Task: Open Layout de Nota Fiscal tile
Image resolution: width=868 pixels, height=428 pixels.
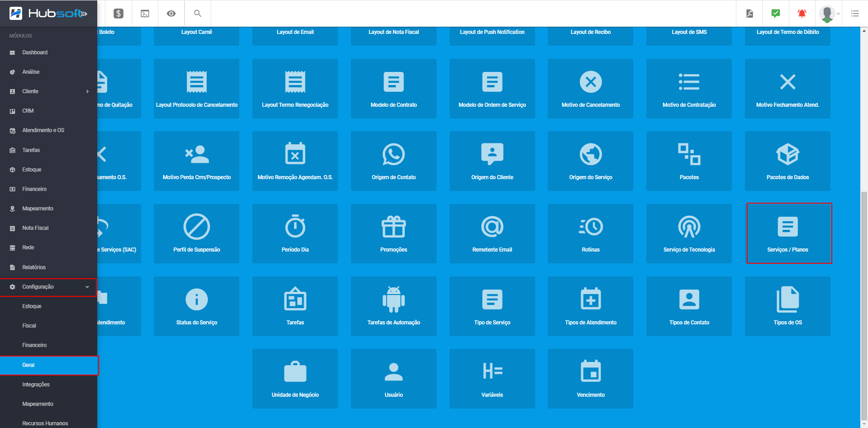Action: point(394,36)
